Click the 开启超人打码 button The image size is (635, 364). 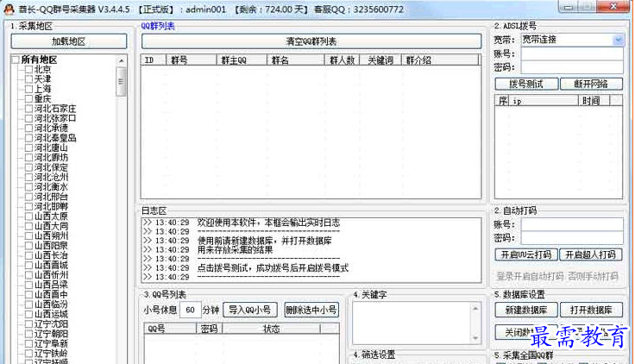tap(590, 254)
